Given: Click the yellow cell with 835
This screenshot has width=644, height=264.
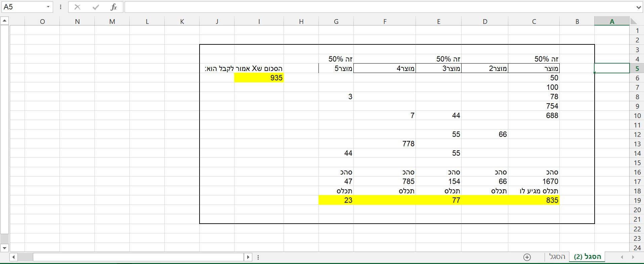Looking at the screenshot, I should click(x=534, y=200).
